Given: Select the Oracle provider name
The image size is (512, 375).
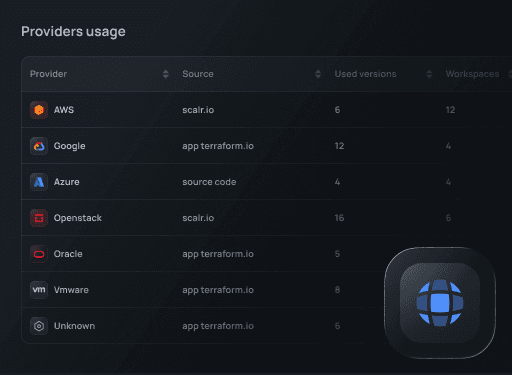Looking at the screenshot, I should pyautogui.click(x=68, y=254).
